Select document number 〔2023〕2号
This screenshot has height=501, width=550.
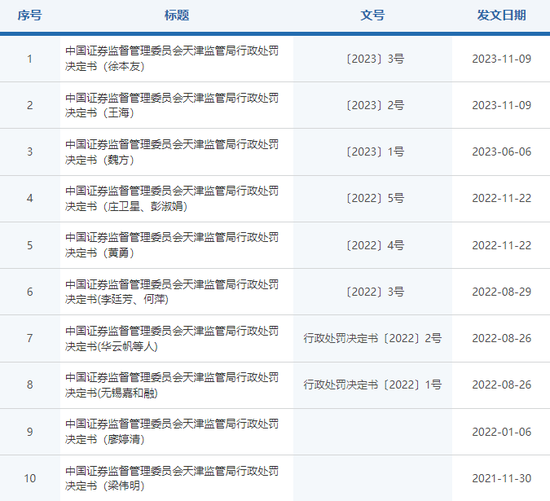click(375, 105)
